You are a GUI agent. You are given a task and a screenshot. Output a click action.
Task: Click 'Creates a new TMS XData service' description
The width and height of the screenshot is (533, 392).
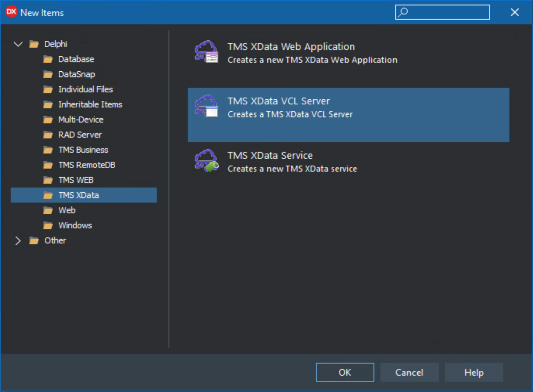pyautogui.click(x=292, y=169)
